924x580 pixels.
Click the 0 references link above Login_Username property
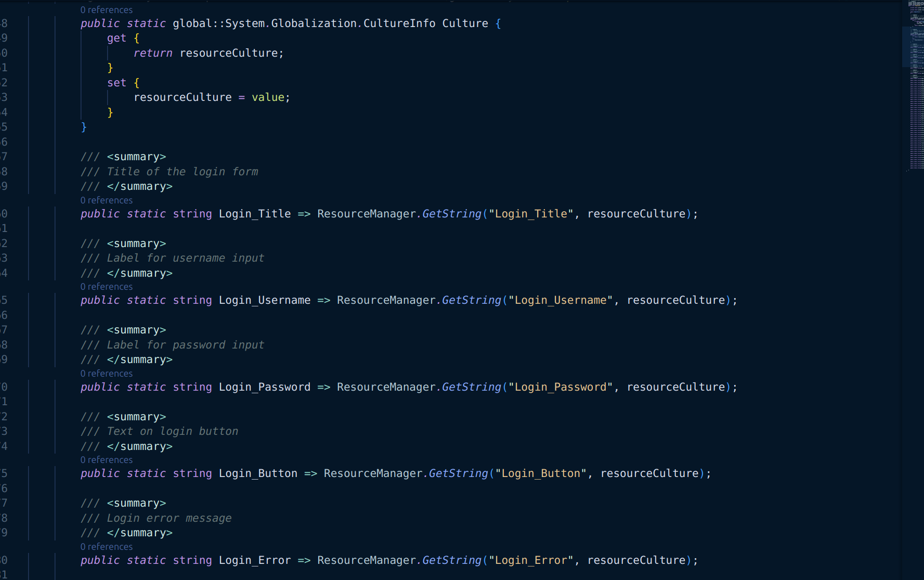click(x=106, y=287)
